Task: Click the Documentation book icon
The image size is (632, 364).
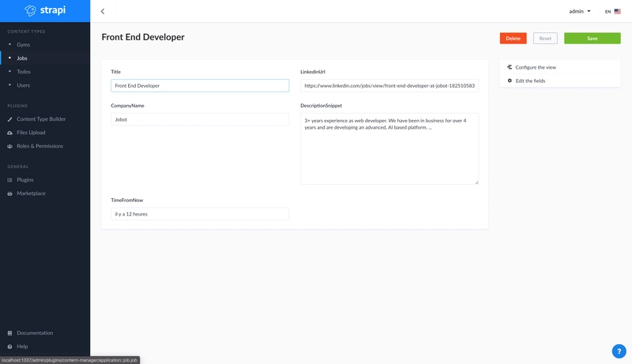Action: (9, 333)
